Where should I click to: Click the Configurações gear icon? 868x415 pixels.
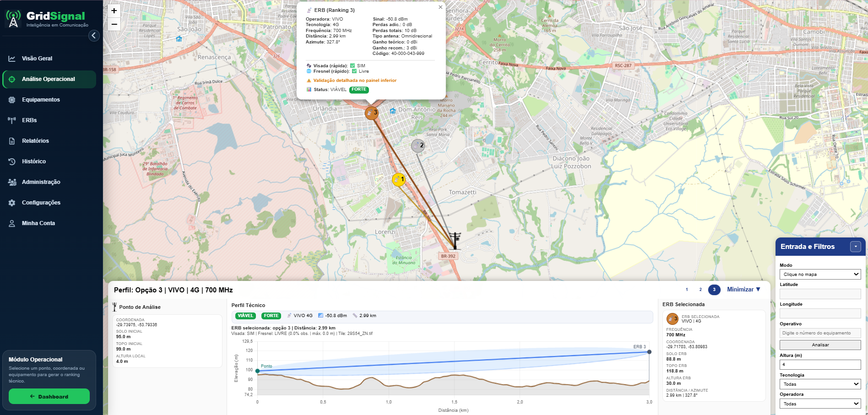point(12,203)
